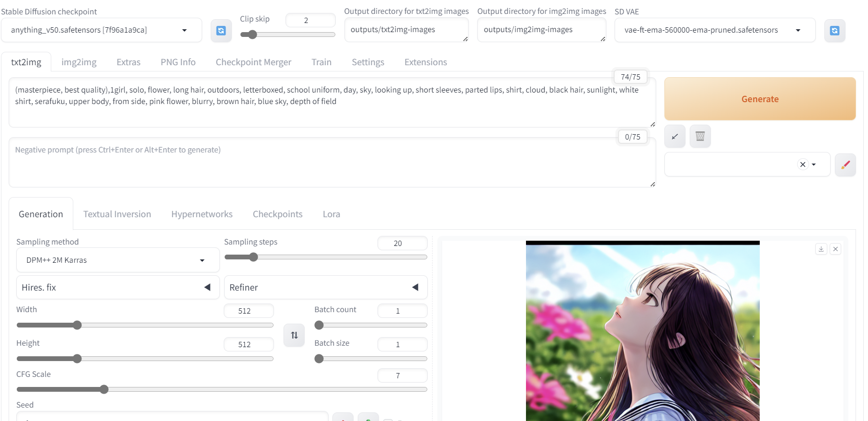Click the Generate button
The height and width of the screenshot is (421, 868).
tap(760, 99)
